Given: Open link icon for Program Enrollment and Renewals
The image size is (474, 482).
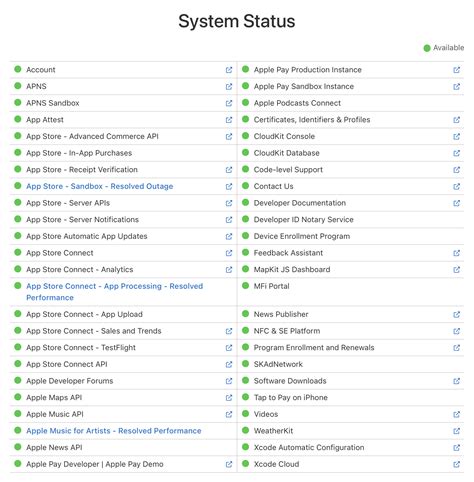Looking at the screenshot, I should pyautogui.click(x=457, y=348).
